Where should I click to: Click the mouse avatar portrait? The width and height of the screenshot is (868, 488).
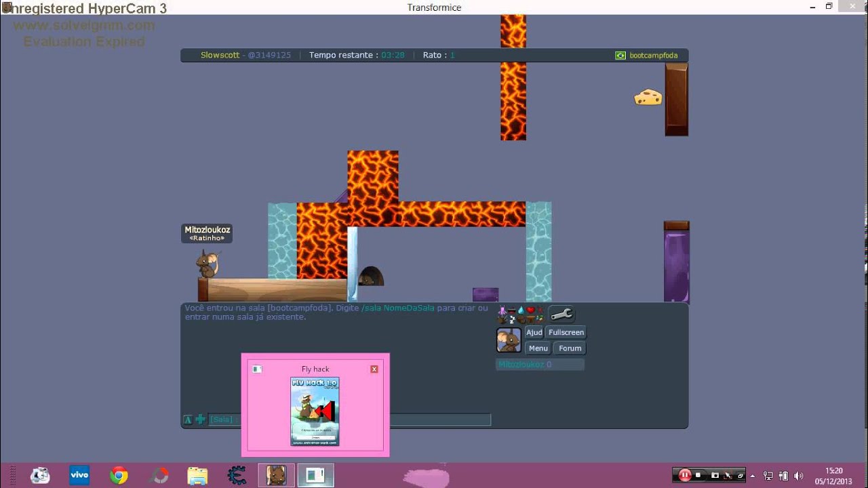click(509, 340)
